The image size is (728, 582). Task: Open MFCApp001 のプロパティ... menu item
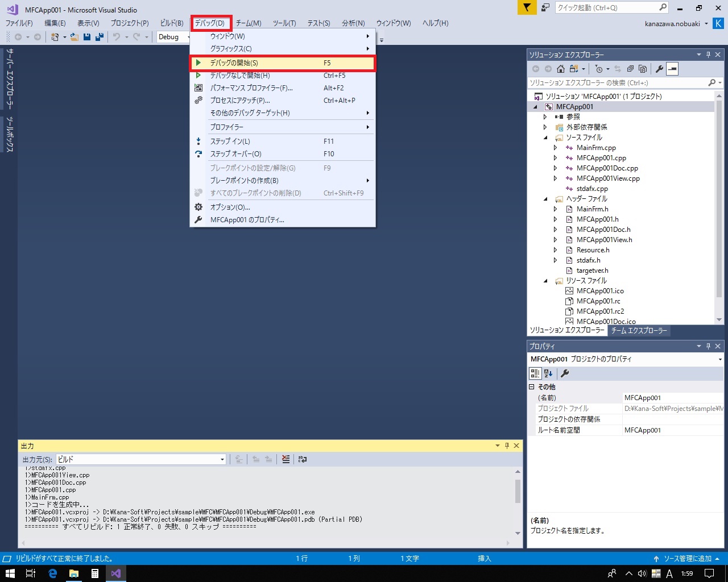click(282, 220)
